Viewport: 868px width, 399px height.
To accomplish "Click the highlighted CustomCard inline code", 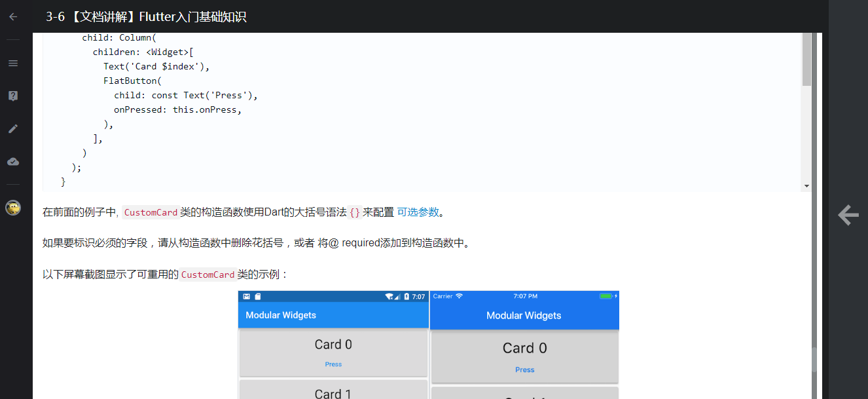I will pyautogui.click(x=150, y=212).
